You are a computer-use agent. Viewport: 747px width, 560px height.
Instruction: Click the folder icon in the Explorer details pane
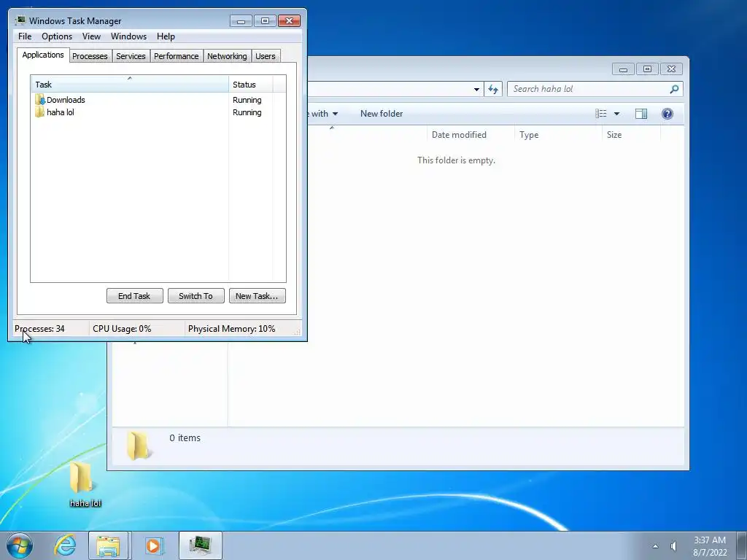point(139,446)
